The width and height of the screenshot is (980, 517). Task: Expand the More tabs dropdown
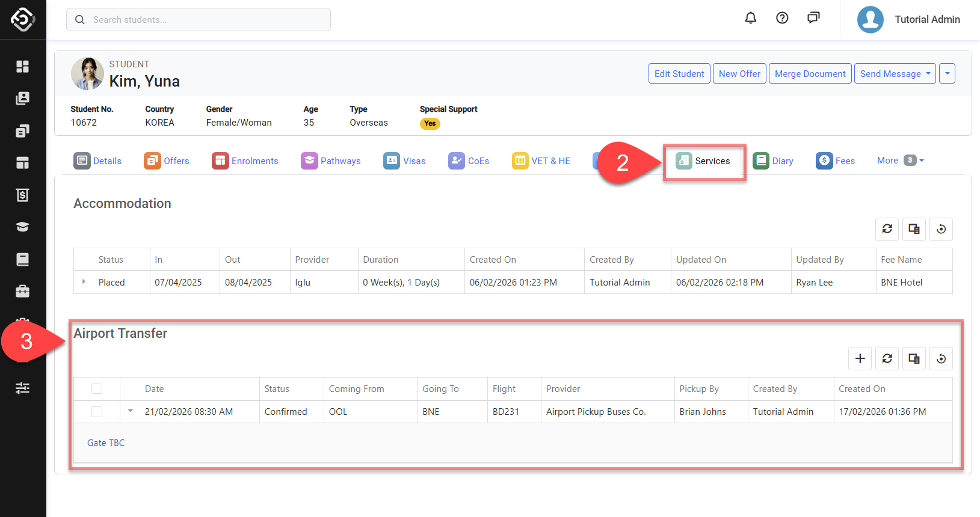[x=900, y=161]
